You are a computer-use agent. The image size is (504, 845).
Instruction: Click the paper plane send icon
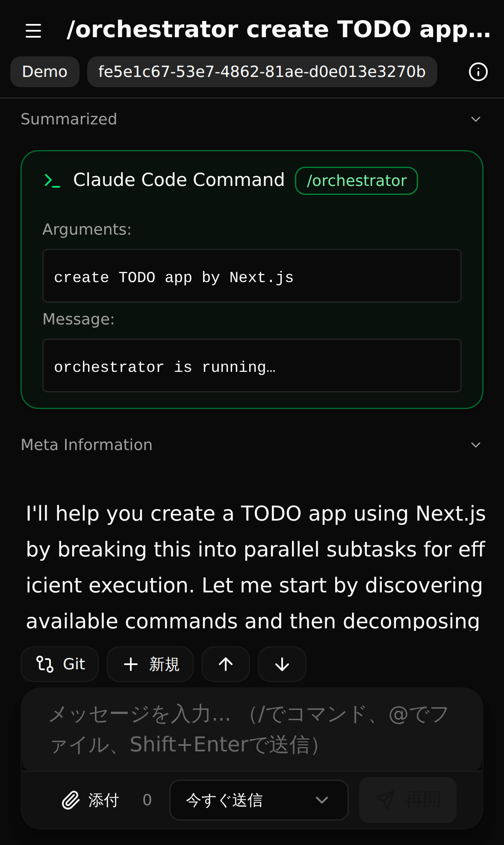click(x=384, y=800)
